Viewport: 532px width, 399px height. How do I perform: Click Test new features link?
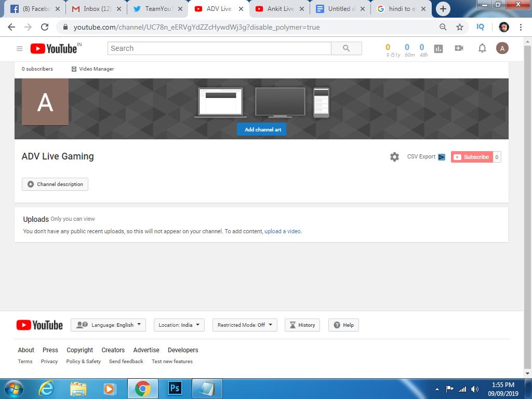tap(172, 362)
